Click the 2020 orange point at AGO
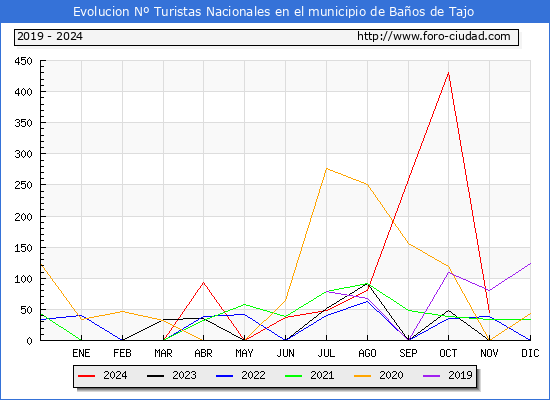Screen dimensions: 550x400 pyautogui.click(x=367, y=185)
